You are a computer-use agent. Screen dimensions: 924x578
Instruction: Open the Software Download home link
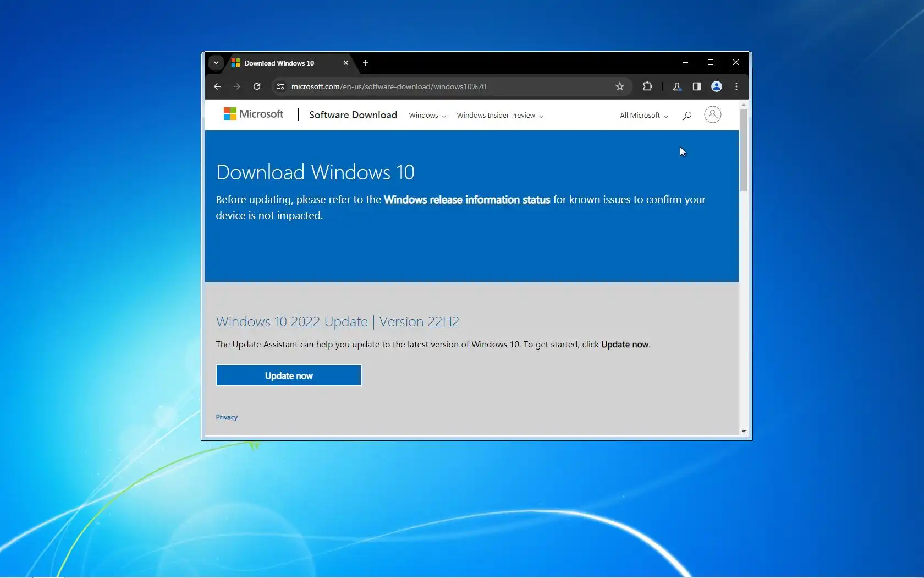tap(353, 115)
